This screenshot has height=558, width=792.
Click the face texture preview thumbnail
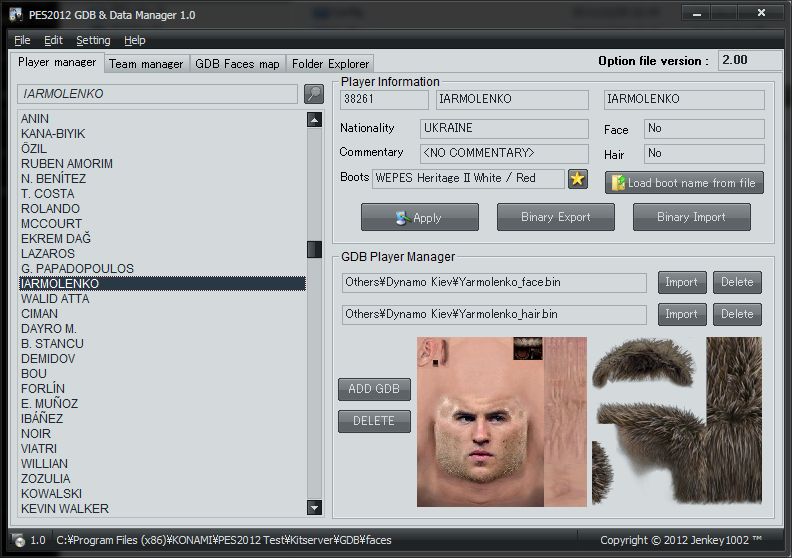(480, 420)
